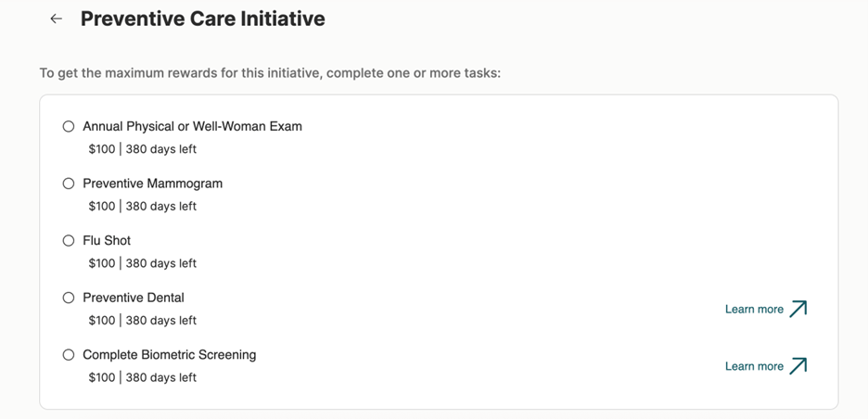This screenshot has height=419, width=868.
Task: Click the reward details under Annual Physical exam
Action: pyautogui.click(x=142, y=149)
